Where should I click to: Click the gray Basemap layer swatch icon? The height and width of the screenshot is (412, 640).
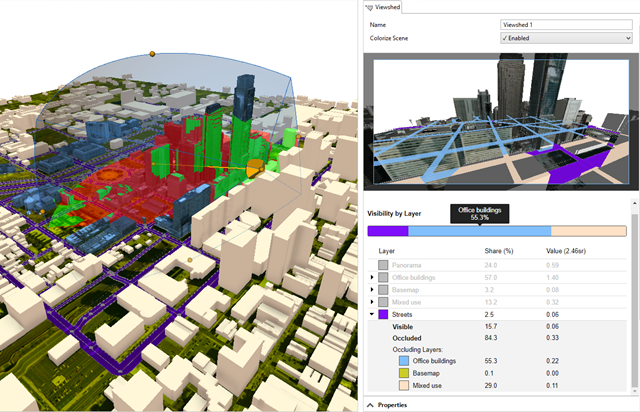pyautogui.click(x=383, y=289)
